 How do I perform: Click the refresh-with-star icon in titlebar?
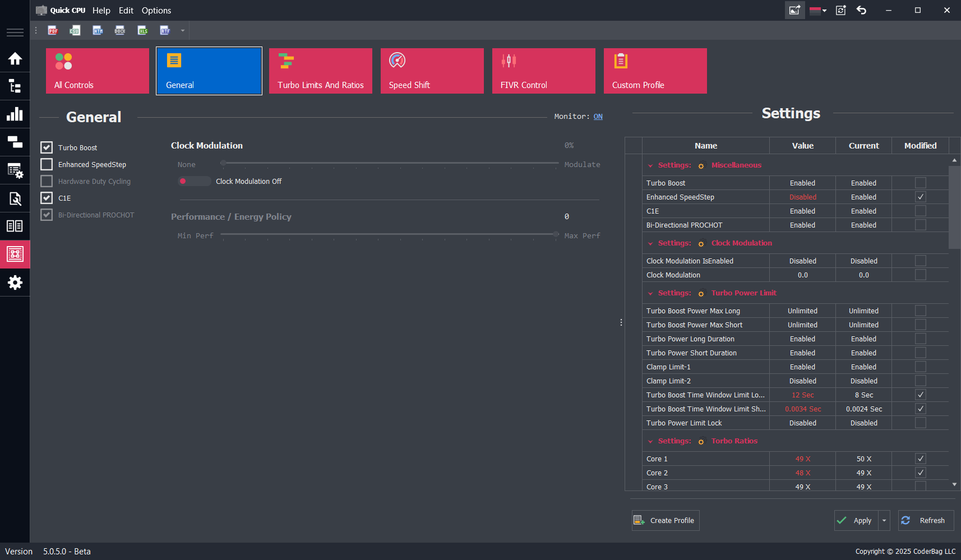(x=841, y=10)
